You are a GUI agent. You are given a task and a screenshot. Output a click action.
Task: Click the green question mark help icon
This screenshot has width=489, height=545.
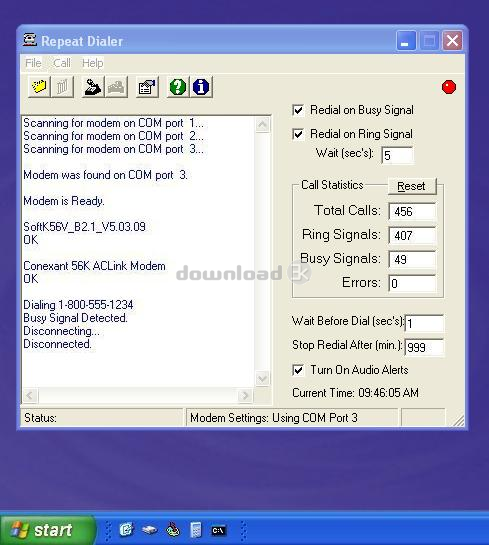pyautogui.click(x=178, y=87)
